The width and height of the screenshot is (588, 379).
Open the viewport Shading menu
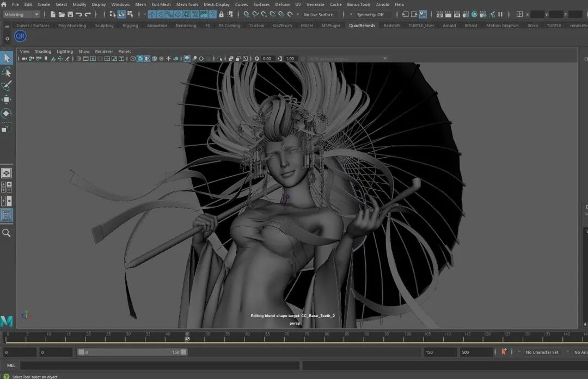point(43,52)
